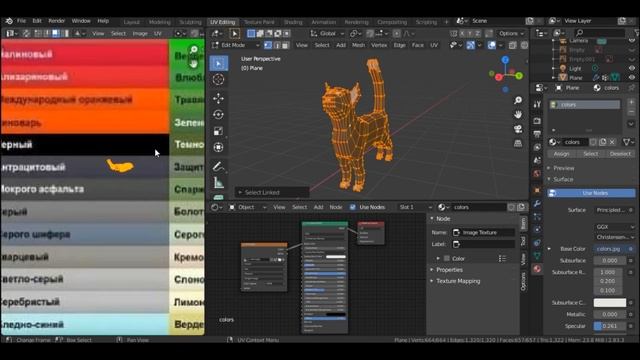Toggle visibility of Camera in the outliner

coord(632,41)
